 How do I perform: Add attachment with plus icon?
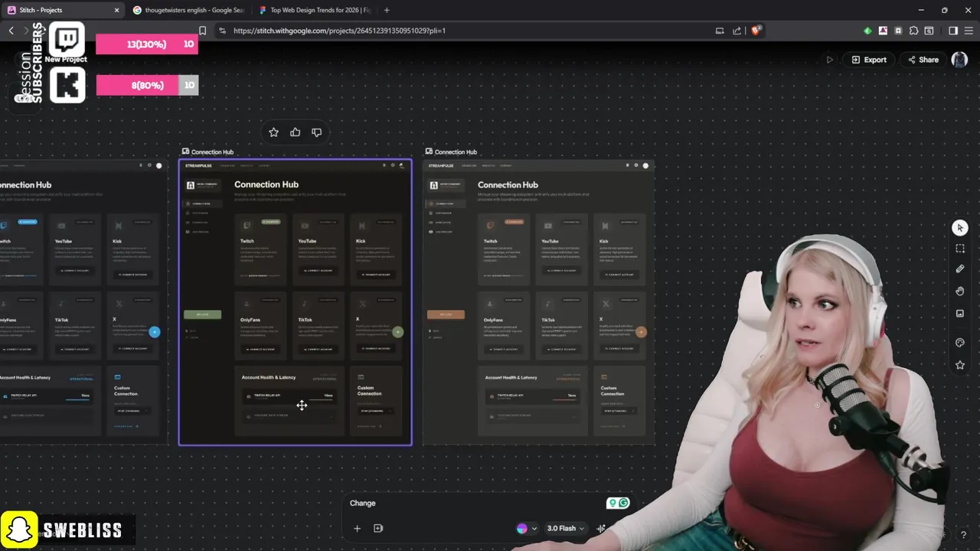[357, 528]
